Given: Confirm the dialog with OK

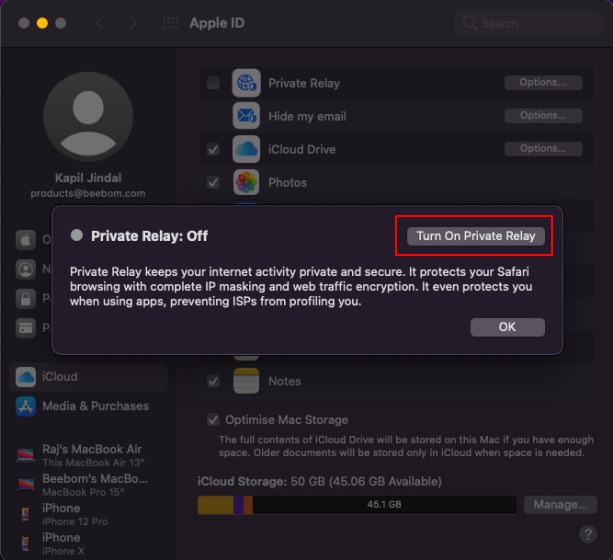Looking at the screenshot, I should tap(507, 327).
